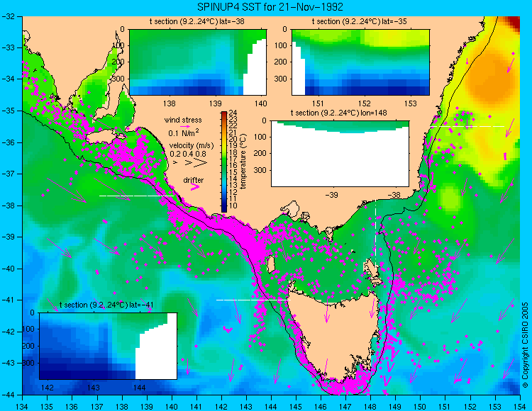532x411 pixels.
Task: Click the 154 longitude label on the bottom axis
Action: click(520, 407)
